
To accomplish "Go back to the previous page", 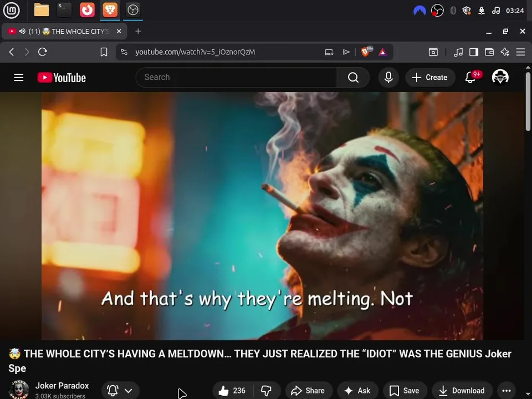I will tap(12, 52).
